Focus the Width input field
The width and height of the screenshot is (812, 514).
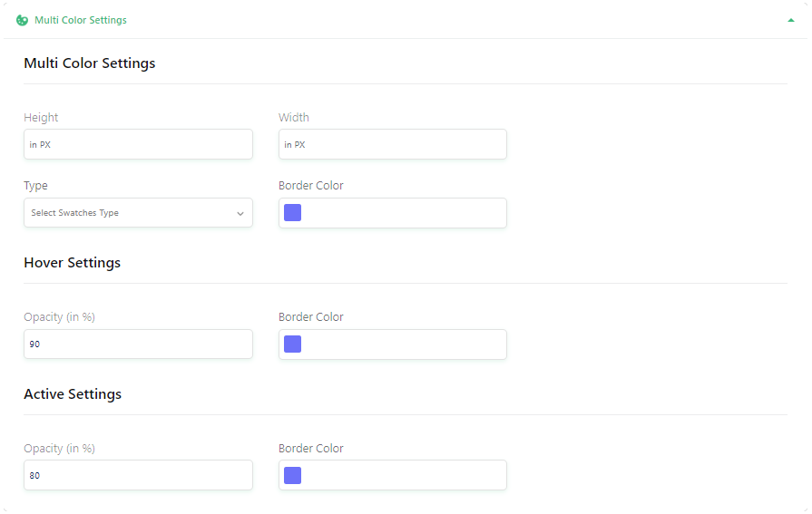point(393,144)
